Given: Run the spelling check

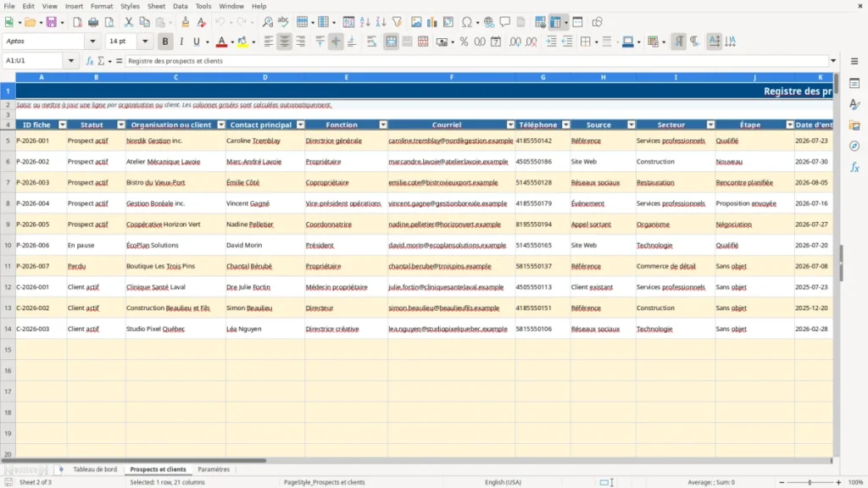Looking at the screenshot, I should pos(283,22).
